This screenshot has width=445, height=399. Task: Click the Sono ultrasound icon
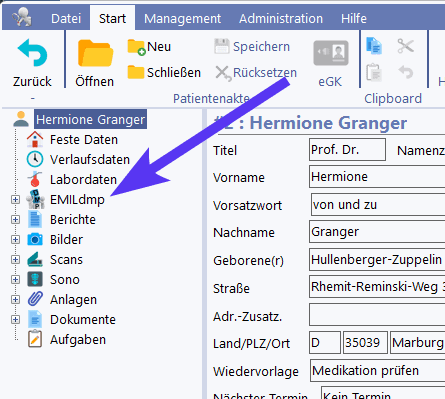(x=35, y=279)
